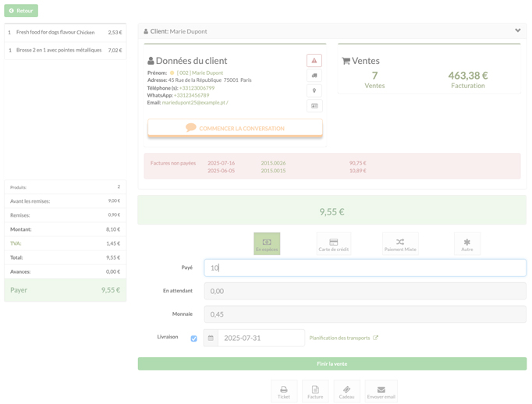Click the delivery truck icon in client data

pos(314,76)
